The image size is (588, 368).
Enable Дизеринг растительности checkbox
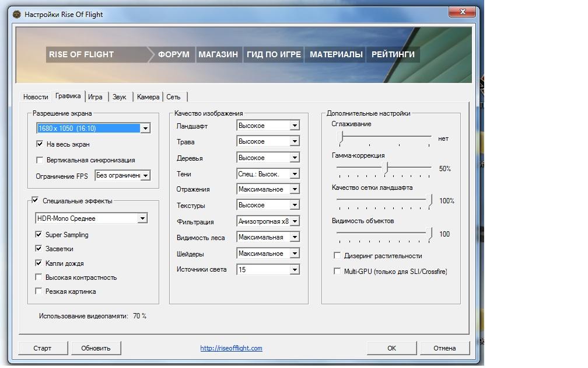337,256
